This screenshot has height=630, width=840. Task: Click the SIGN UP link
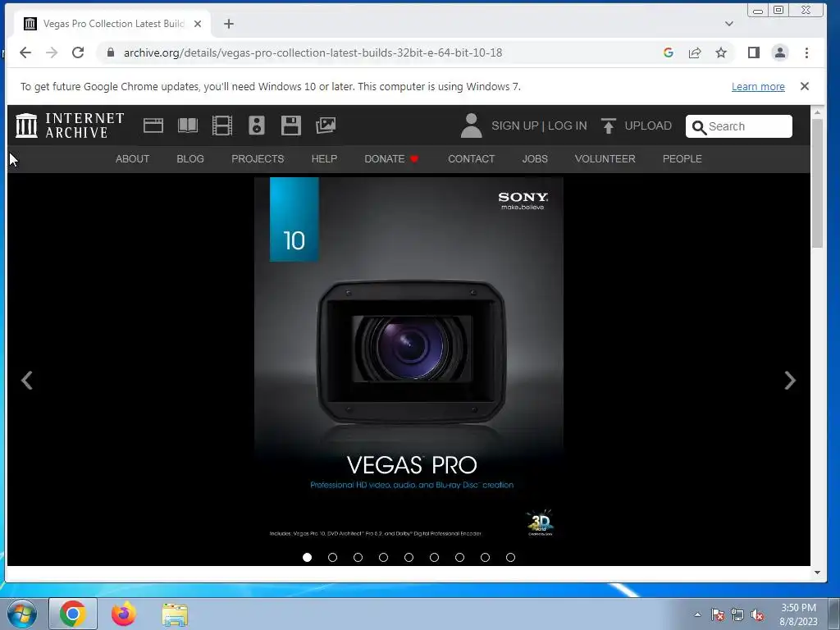coord(515,126)
